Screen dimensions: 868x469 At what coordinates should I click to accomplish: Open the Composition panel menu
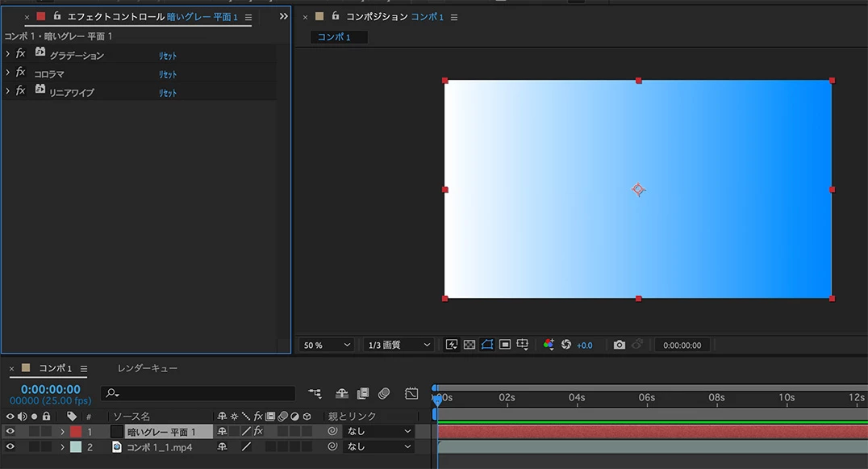coord(454,17)
